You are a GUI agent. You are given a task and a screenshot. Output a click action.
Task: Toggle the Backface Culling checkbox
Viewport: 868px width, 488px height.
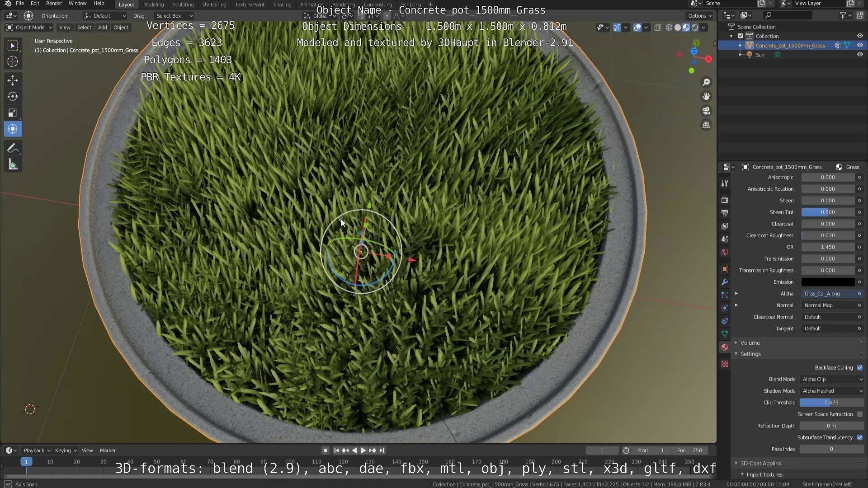(x=860, y=368)
